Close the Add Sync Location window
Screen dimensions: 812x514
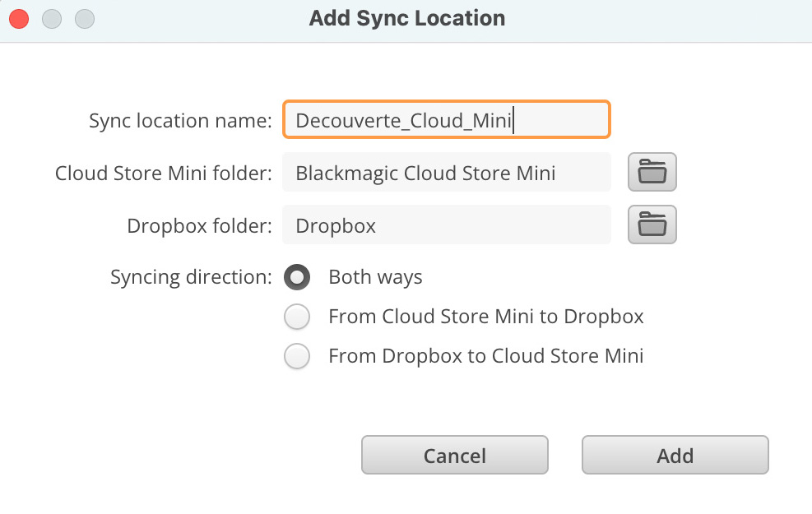(19, 18)
